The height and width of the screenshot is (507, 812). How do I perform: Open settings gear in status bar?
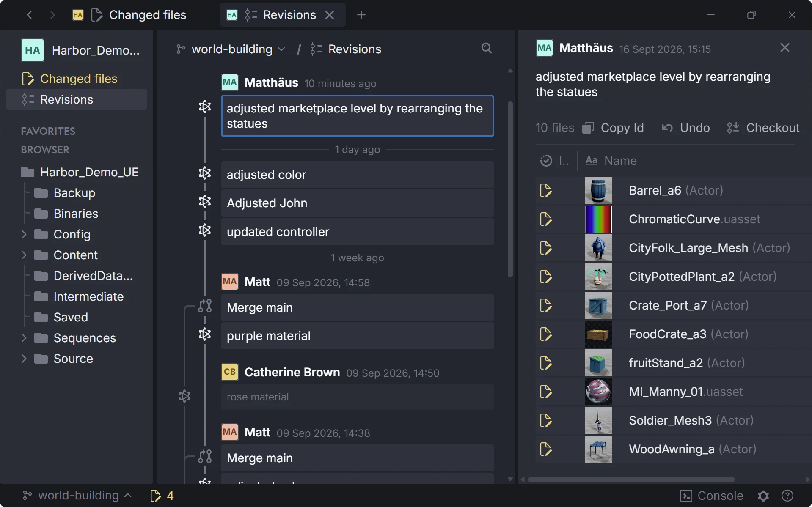pos(763,495)
